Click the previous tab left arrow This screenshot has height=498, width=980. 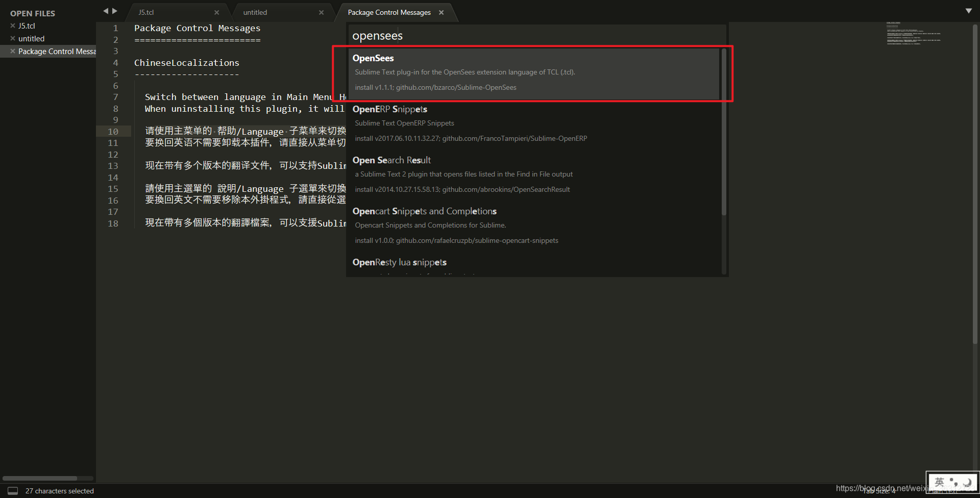(106, 11)
